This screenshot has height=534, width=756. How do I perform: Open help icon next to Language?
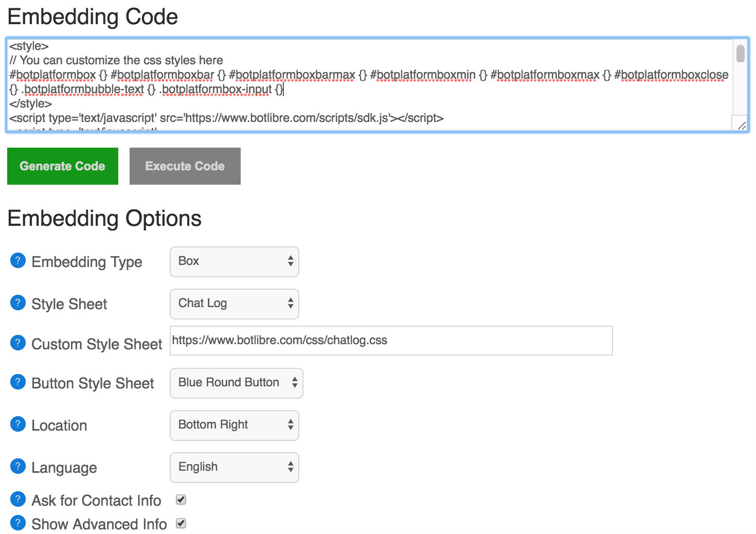coord(17,467)
